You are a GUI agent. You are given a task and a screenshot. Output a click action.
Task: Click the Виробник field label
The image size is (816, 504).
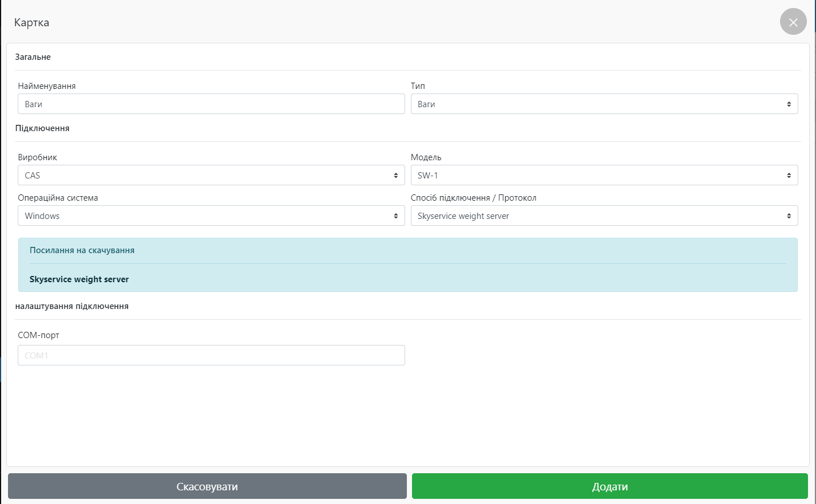pos(38,157)
